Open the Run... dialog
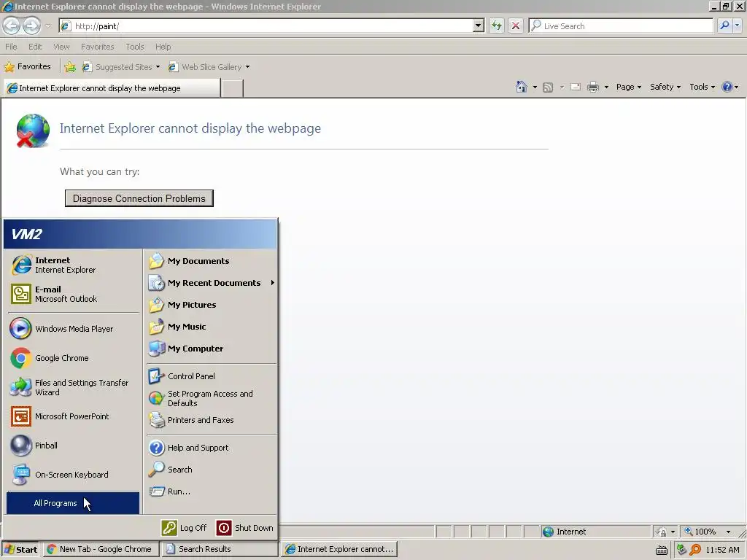The width and height of the screenshot is (747, 560). click(211, 491)
